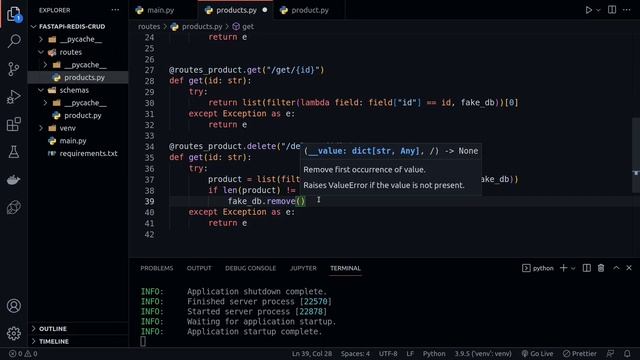
Task: Open errors and warnings count in status bar
Action: pyautogui.click(x=23, y=353)
